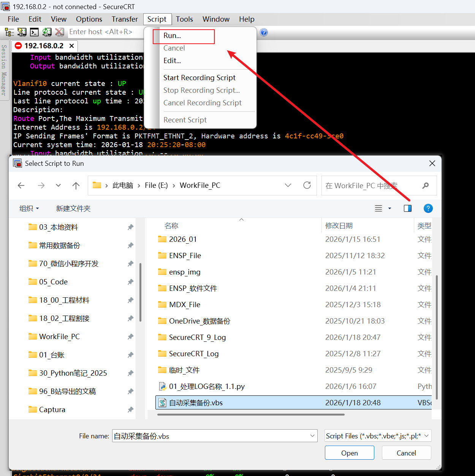475x476 pixels.
Task: Select the ENSP_File folder
Action: pos(185,255)
